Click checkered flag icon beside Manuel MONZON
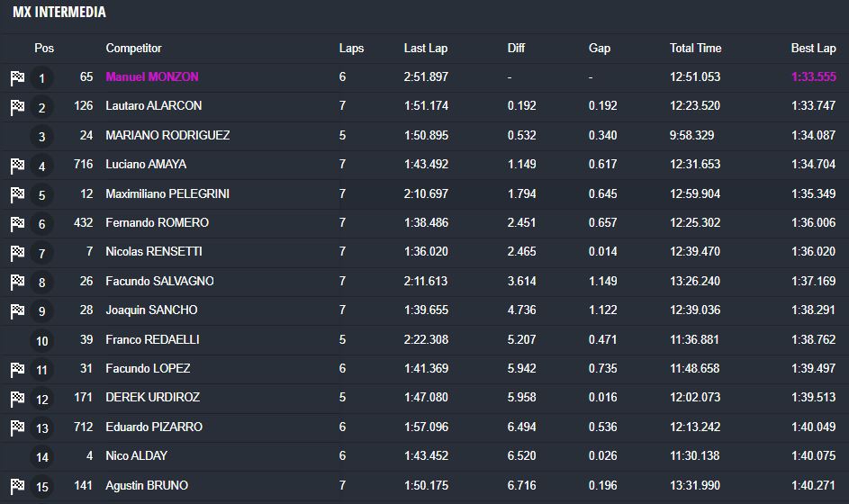The height and width of the screenshot is (504, 849). coord(17,77)
